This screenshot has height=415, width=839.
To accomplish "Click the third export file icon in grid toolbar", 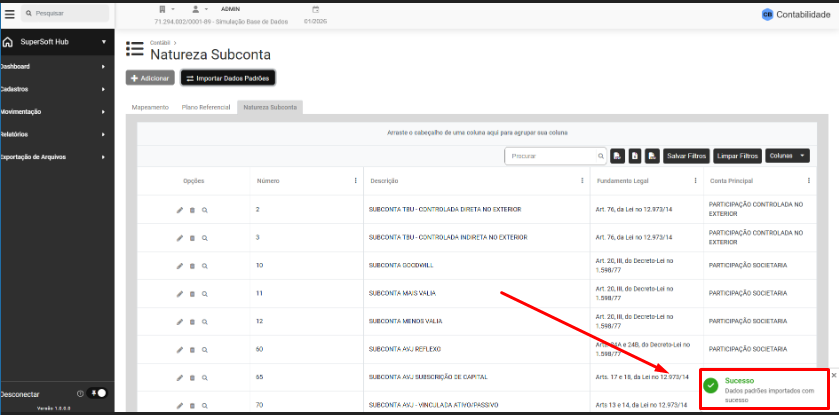I will (652, 156).
